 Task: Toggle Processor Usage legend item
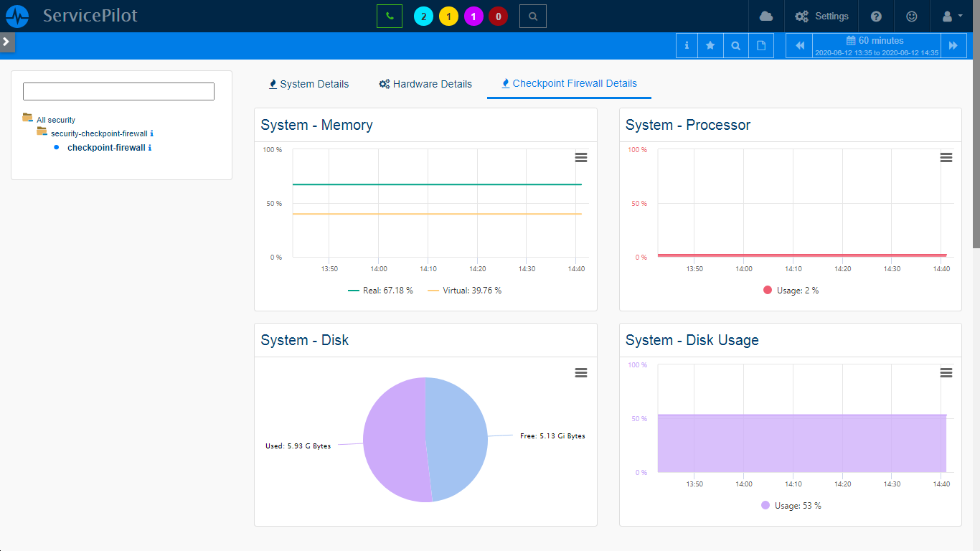[791, 291]
